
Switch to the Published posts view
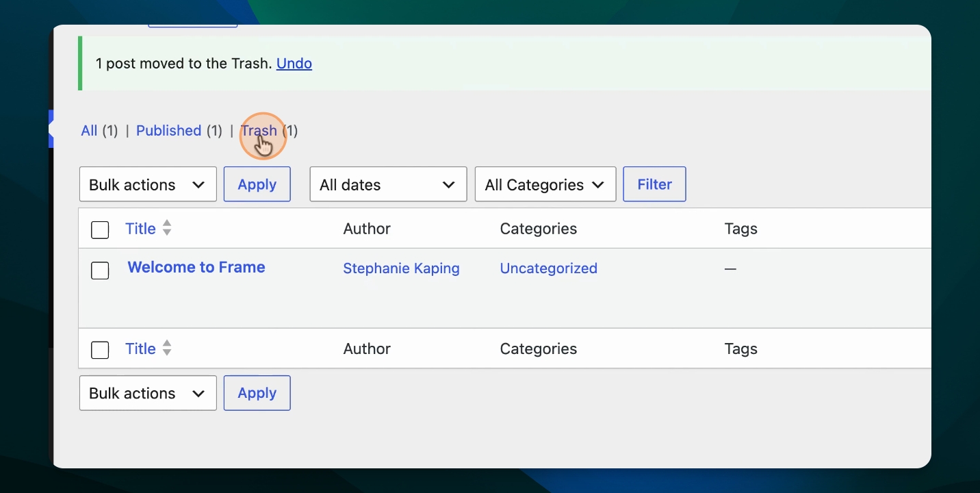(x=168, y=130)
